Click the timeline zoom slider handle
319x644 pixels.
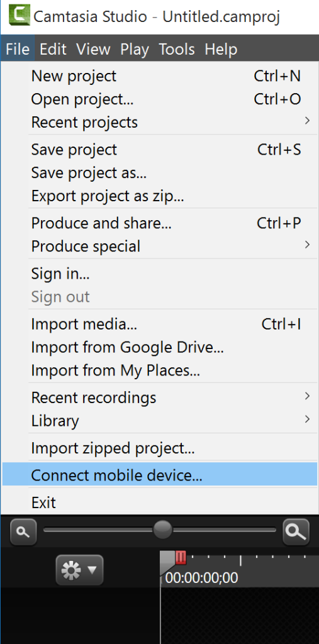[x=163, y=530]
